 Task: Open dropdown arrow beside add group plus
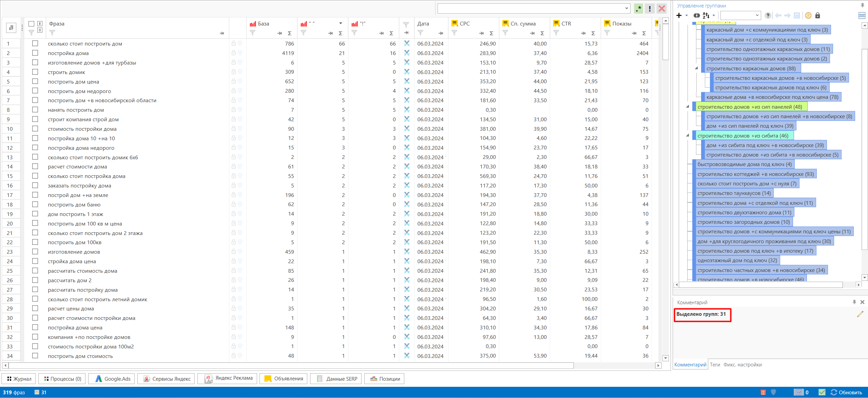[687, 16]
